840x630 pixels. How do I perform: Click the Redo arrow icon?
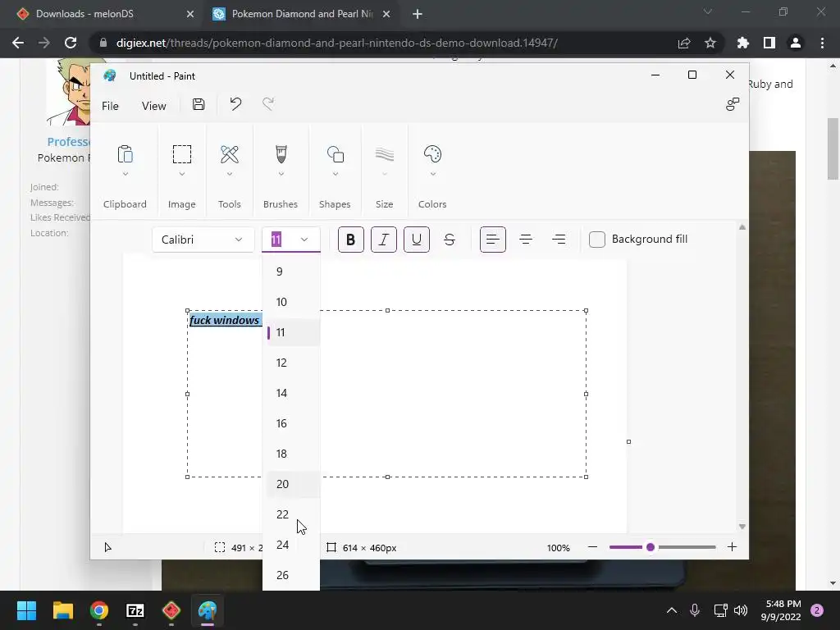coord(268,104)
